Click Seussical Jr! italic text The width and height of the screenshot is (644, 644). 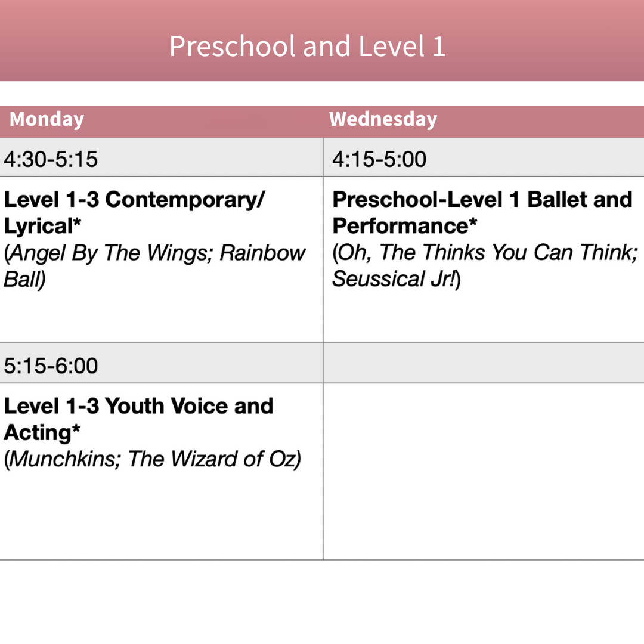point(394,278)
